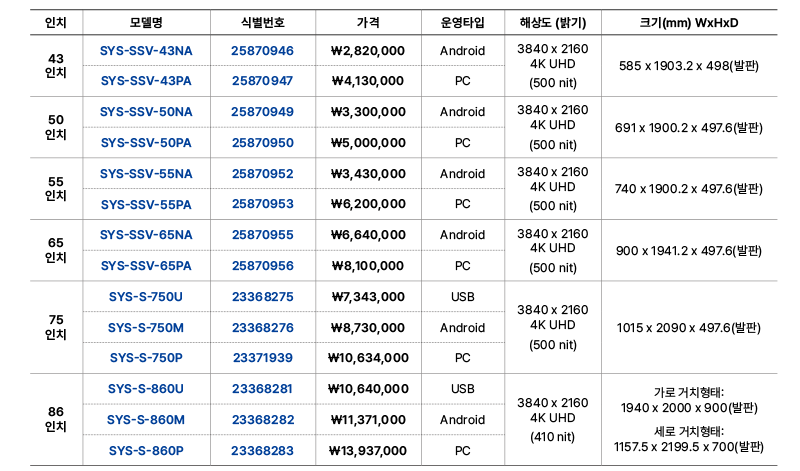Open the SYS-SSV-55PA model link

point(146,205)
